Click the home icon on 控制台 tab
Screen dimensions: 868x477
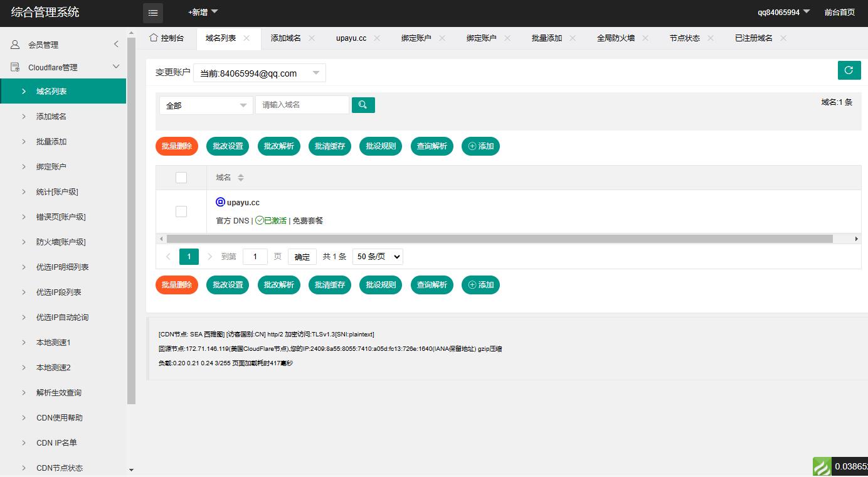point(153,38)
